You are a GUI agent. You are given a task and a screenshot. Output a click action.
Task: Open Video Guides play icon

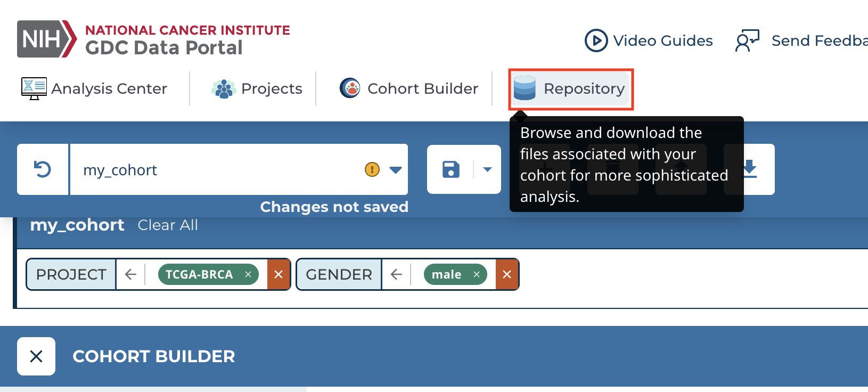pos(596,40)
